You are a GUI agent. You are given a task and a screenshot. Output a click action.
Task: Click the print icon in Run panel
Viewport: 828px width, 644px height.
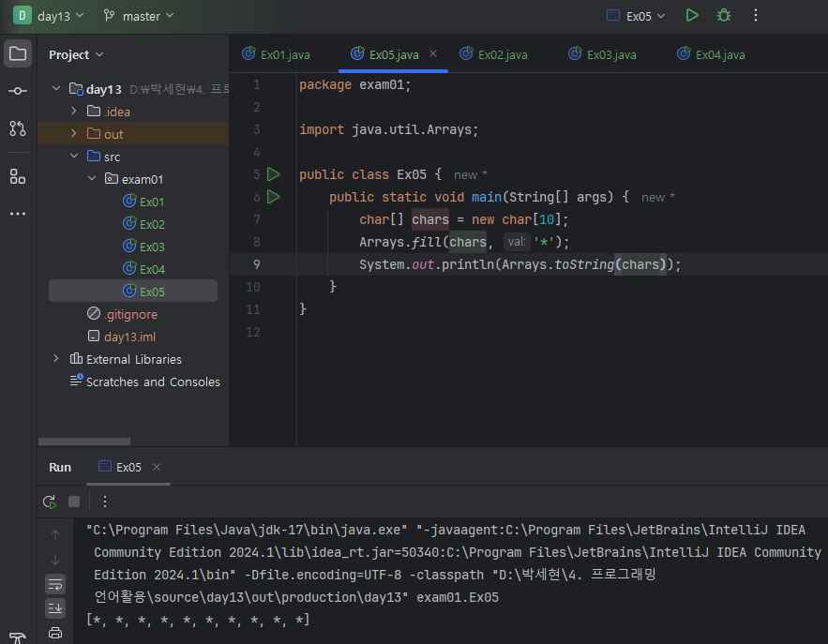pos(55,633)
